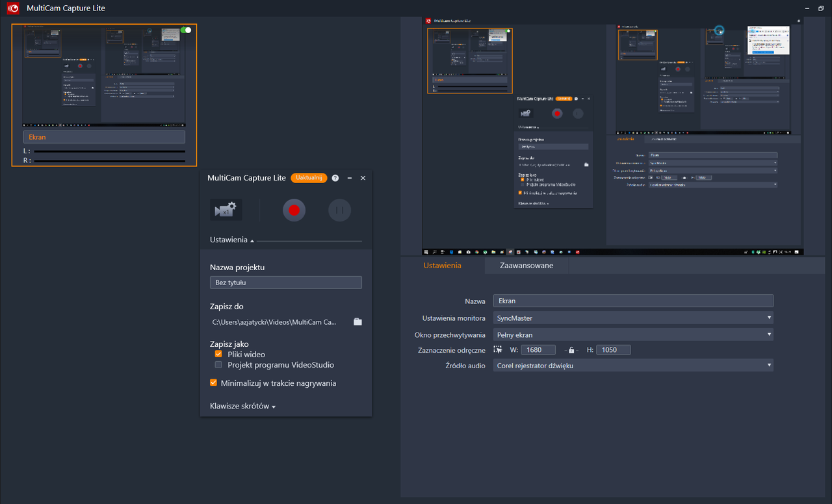This screenshot has width=832, height=504.
Task: Click the H height field 1050
Action: point(613,349)
